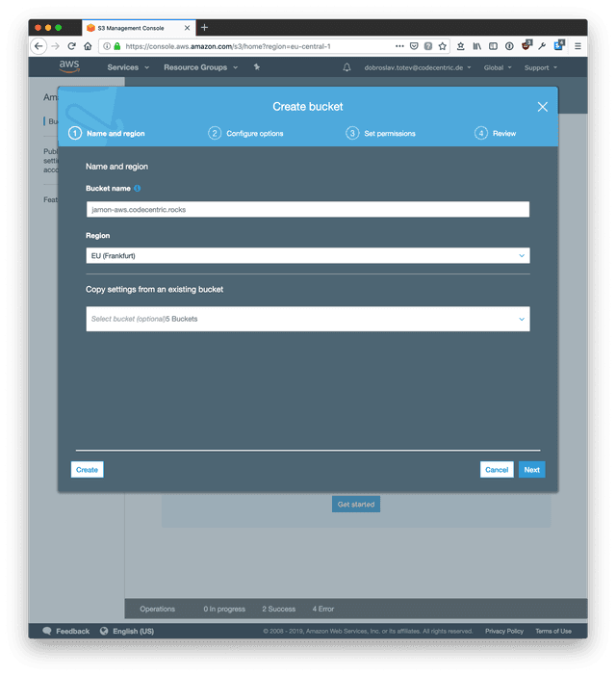The height and width of the screenshot is (676, 616).
Task: Click the AWS logo
Action: (69, 66)
